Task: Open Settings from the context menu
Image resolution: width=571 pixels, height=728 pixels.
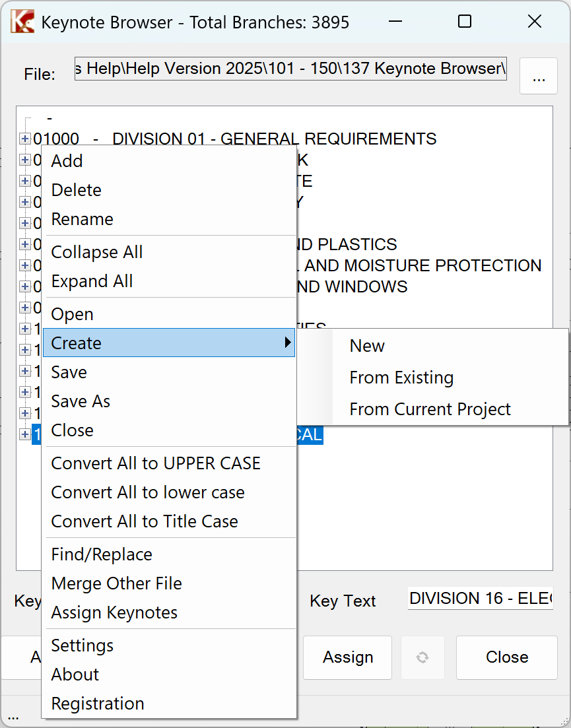Action: tap(82, 646)
